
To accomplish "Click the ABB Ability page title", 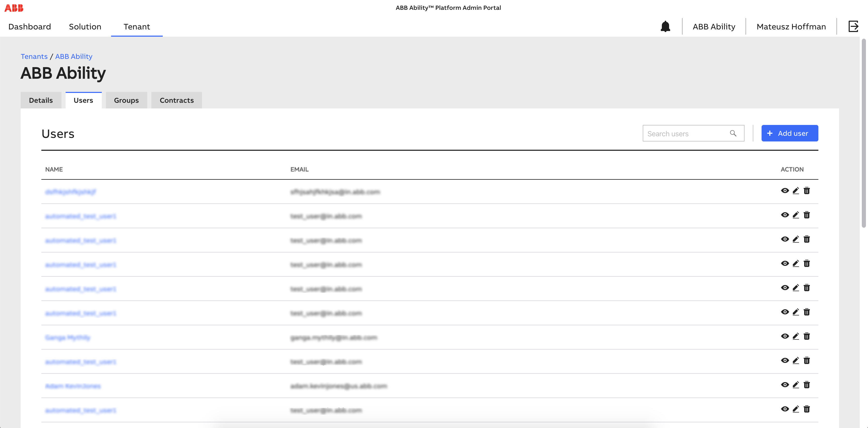I will pyautogui.click(x=63, y=73).
